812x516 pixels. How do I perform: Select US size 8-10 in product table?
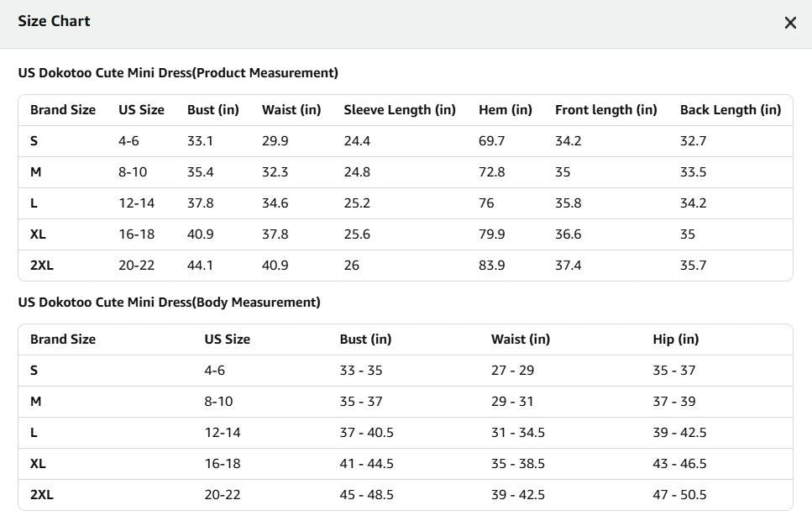[x=133, y=172]
